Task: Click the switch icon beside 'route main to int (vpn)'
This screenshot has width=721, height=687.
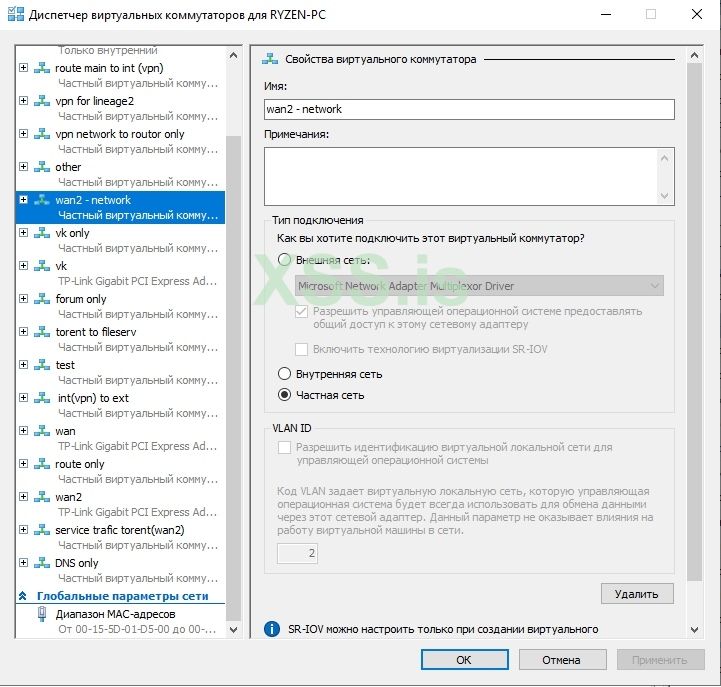Action: click(42, 68)
